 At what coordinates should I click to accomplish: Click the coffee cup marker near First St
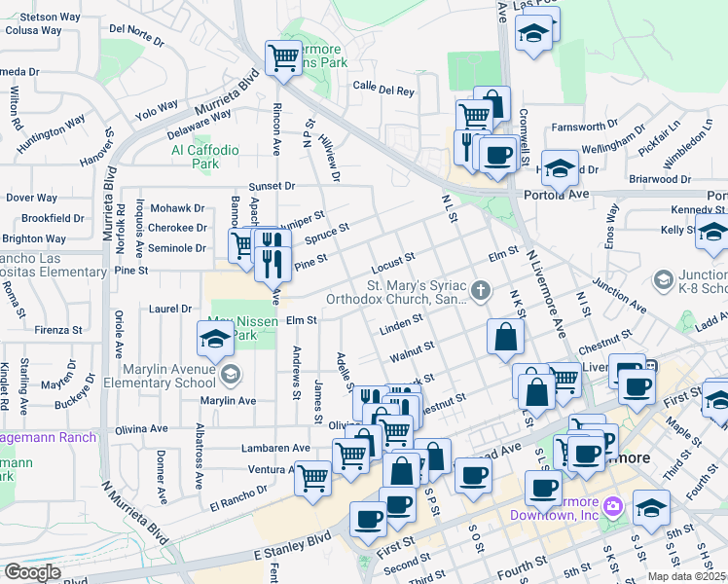tap(637, 387)
